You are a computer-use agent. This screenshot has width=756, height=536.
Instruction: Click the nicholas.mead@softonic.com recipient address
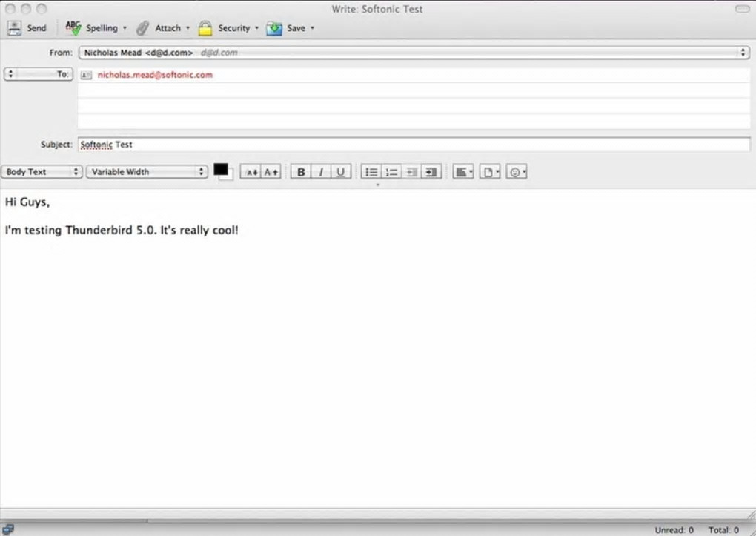(155, 75)
